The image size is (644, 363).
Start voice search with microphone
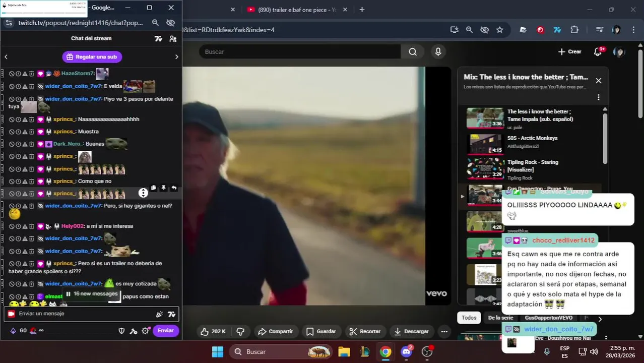coord(438,51)
